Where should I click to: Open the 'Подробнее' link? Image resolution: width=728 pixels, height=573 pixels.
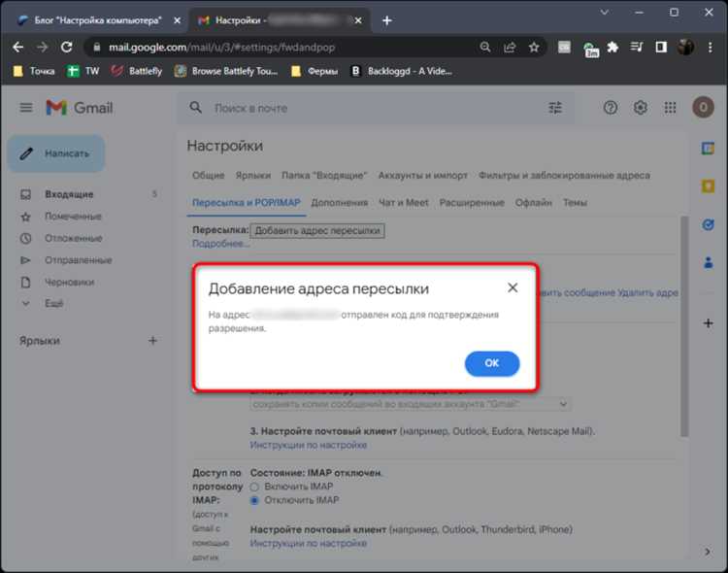[221, 244]
